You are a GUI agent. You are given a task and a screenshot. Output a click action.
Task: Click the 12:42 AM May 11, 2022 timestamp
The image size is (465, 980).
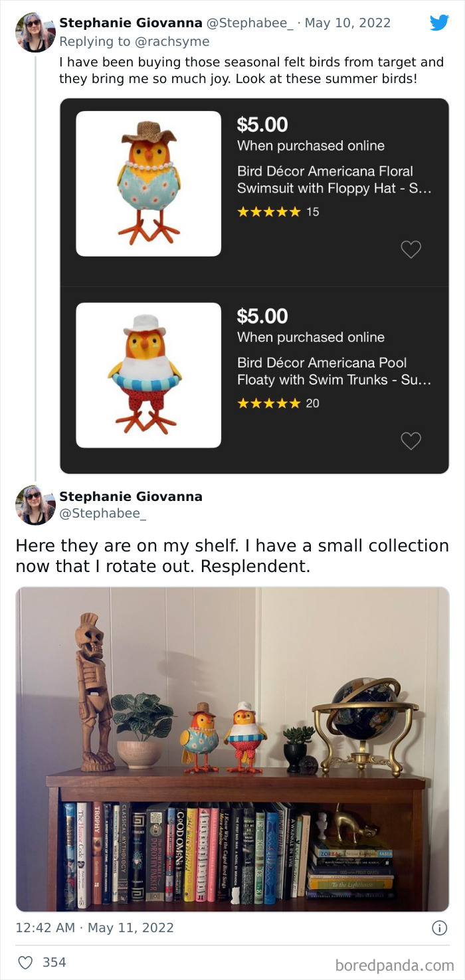click(94, 928)
